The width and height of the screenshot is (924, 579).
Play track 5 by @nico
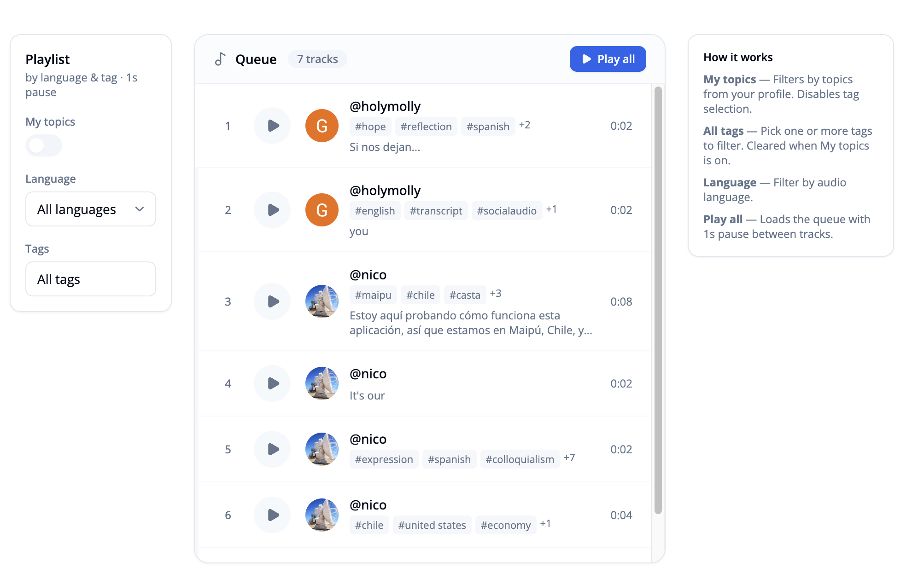[272, 449]
